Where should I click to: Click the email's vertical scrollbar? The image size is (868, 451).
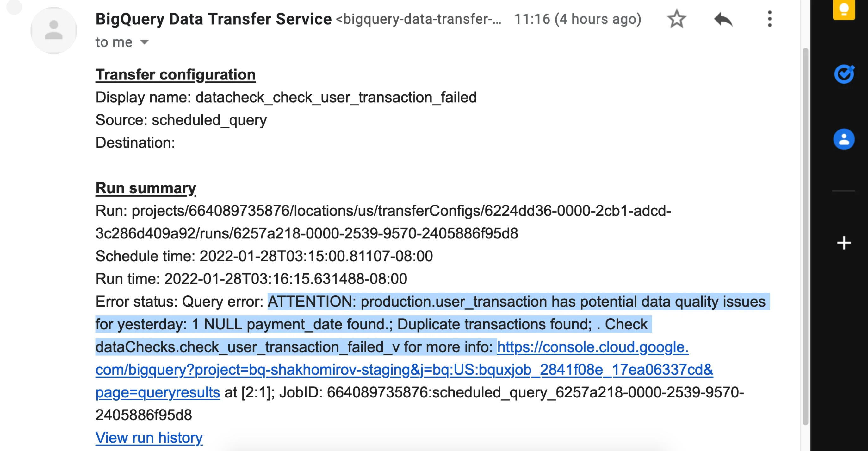[805, 236]
